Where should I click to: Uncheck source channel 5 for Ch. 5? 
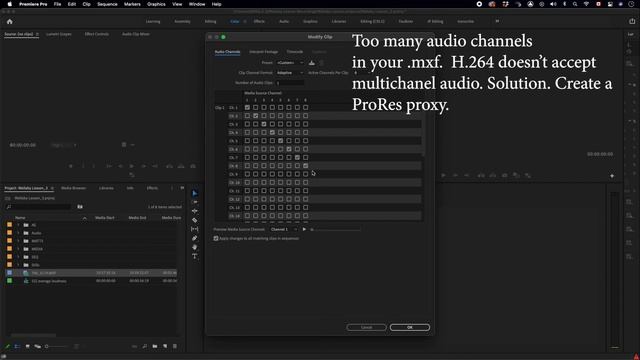pos(280,141)
